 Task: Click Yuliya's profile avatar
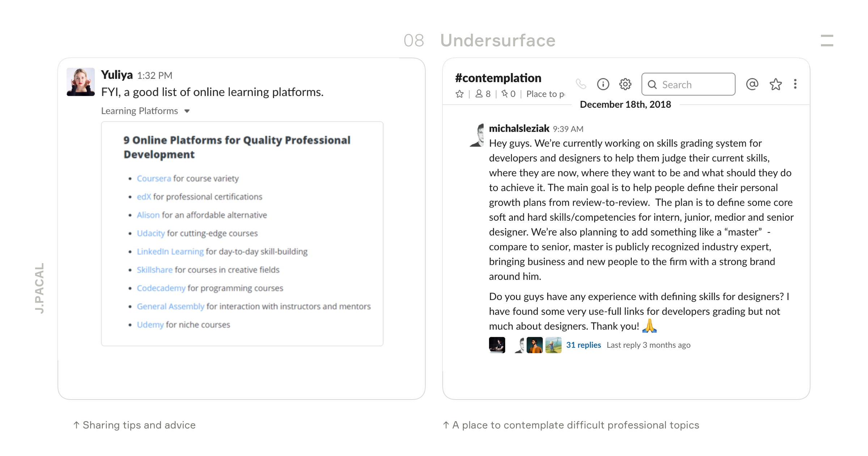point(81,82)
